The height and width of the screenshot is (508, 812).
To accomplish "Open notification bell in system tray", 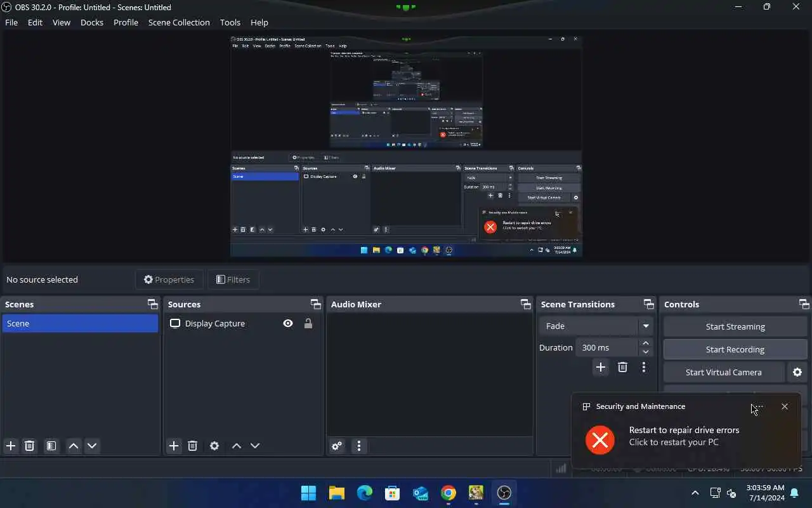I will point(794,493).
